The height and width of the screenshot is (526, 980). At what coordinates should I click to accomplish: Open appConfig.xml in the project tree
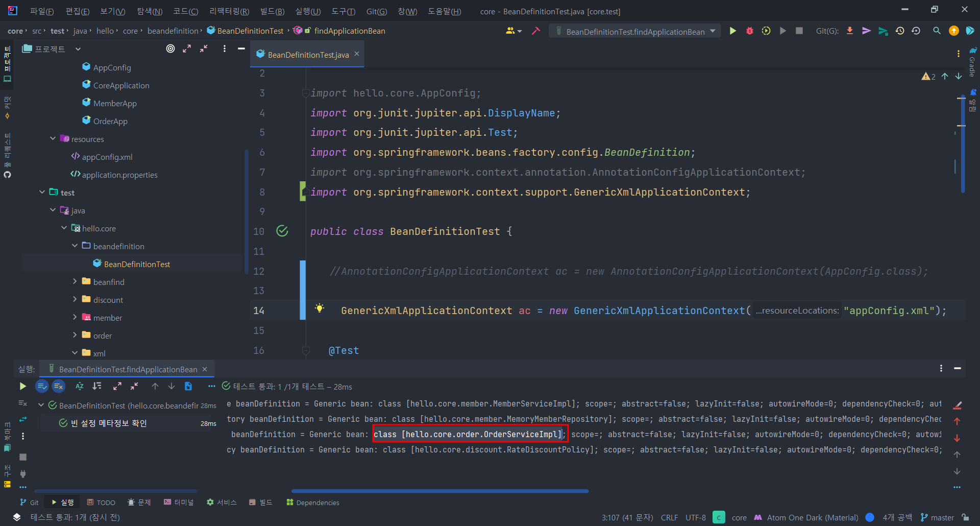point(107,157)
